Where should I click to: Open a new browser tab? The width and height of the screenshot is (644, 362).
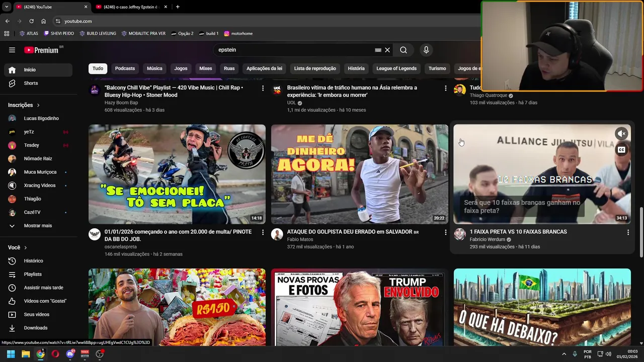point(178,7)
